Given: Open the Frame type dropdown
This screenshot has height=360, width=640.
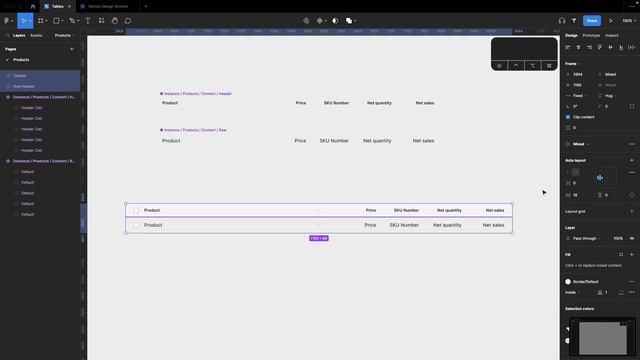Looking at the screenshot, I should click(573, 64).
